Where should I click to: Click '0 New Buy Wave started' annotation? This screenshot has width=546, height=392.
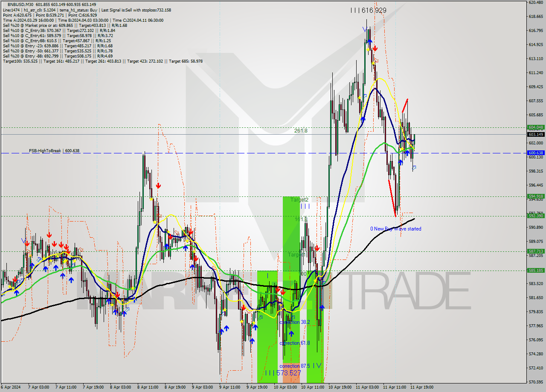[x=396, y=229]
